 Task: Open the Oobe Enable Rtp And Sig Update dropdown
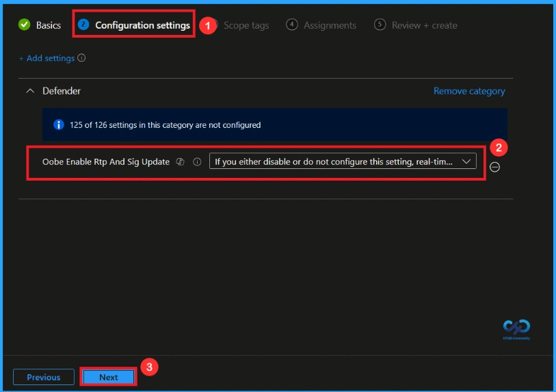pyautogui.click(x=343, y=161)
